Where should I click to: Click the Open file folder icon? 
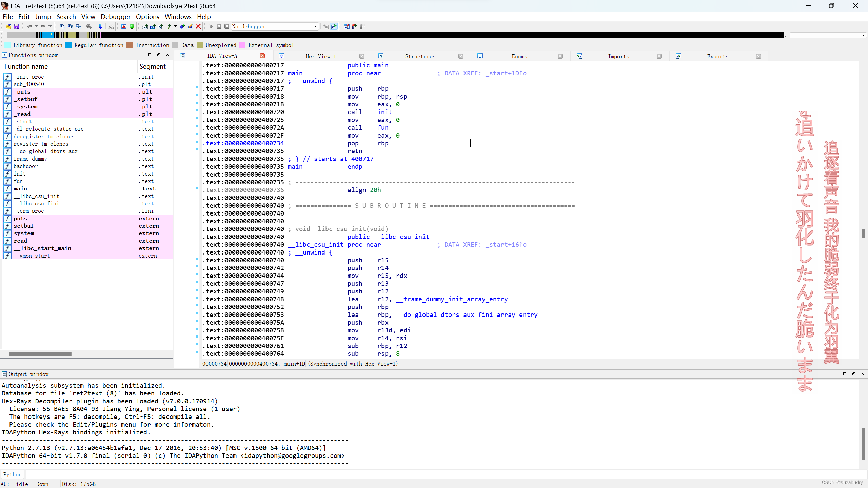(x=8, y=26)
